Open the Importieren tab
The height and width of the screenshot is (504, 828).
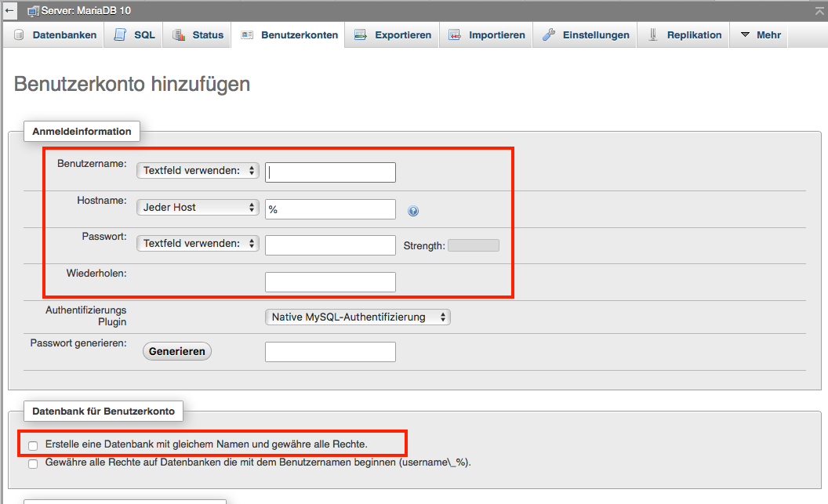(487, 35)
